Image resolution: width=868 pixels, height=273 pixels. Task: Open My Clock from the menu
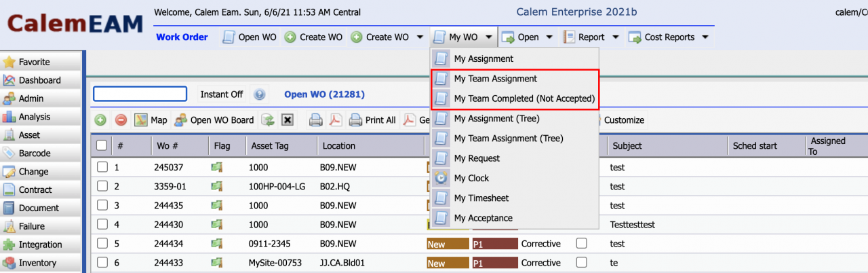click(515, 178)
